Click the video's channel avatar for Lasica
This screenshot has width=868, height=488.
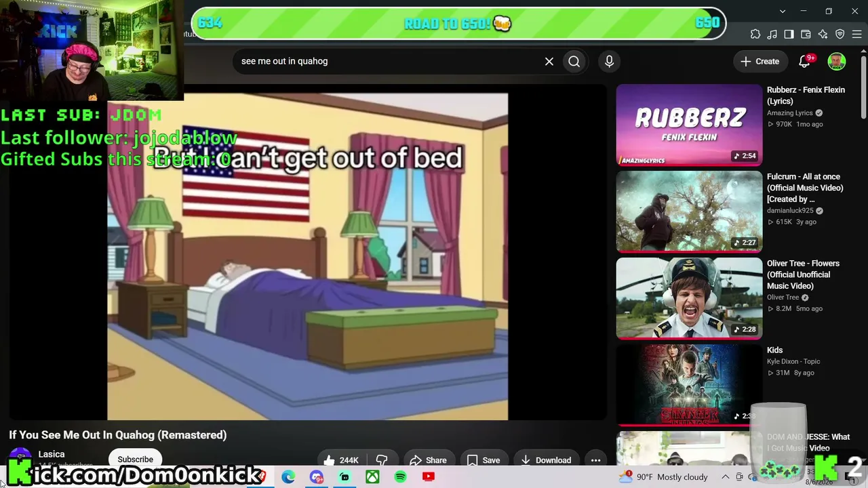(x=20, y=457)
